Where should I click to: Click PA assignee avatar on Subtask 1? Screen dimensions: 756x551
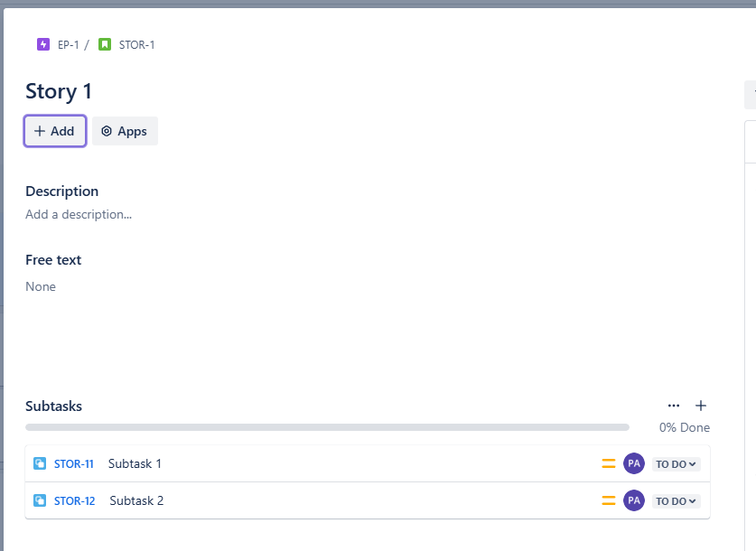coord(634,462)
